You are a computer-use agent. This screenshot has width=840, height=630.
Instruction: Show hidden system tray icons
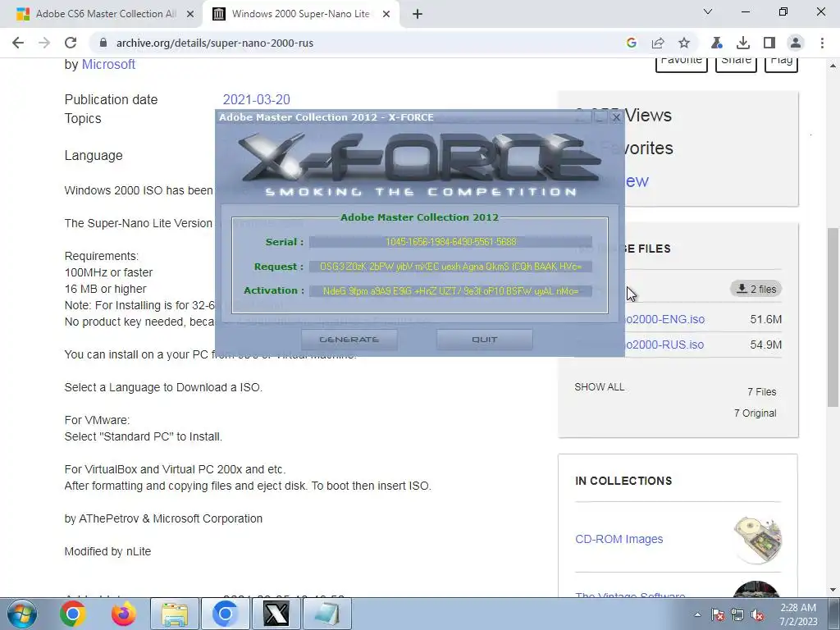point(697,614)
